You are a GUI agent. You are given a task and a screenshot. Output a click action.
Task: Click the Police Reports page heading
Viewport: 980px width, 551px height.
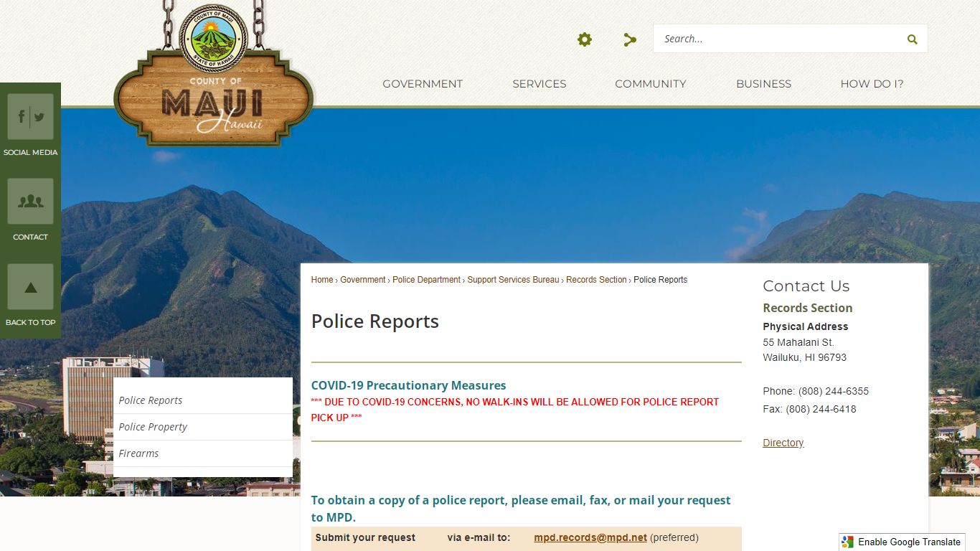click(x=375, y=321)
